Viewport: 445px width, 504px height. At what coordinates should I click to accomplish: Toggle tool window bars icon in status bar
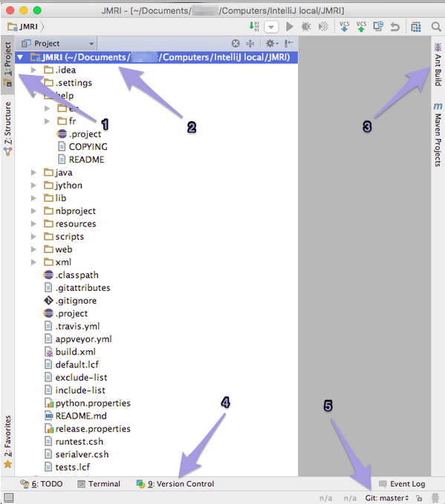8,497
